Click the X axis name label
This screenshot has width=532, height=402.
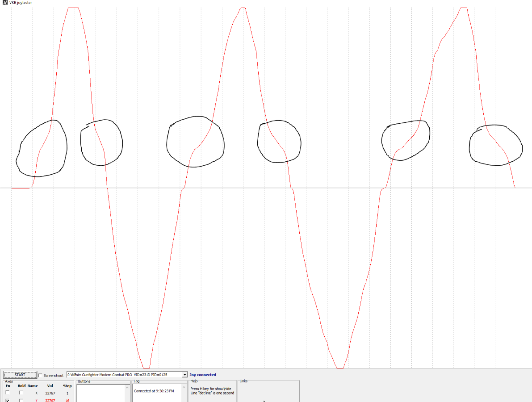[x=36, y=393]
